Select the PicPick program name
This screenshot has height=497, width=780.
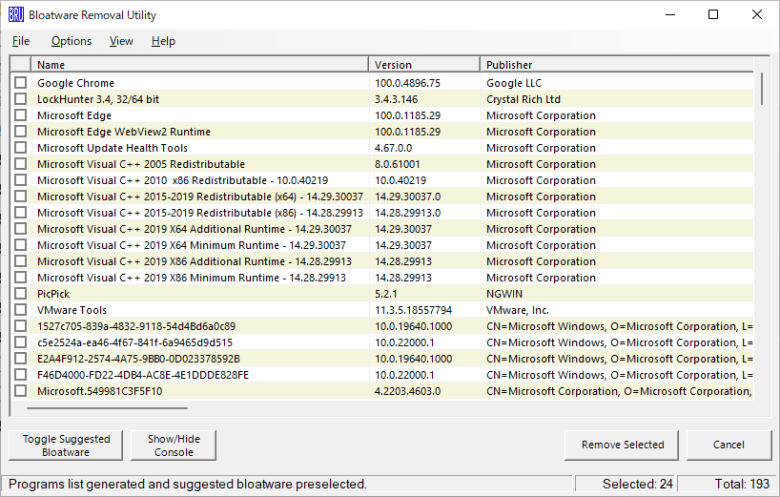53,294
